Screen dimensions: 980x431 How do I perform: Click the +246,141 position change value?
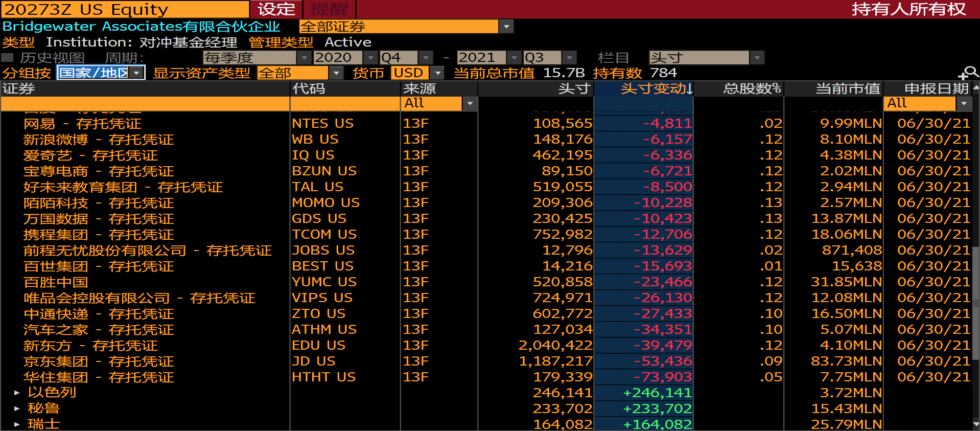(658, 393)
